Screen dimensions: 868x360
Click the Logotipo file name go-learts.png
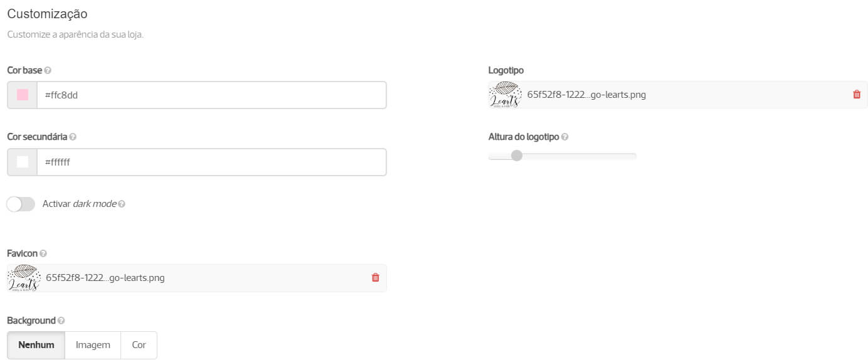[x=586, y=95]
